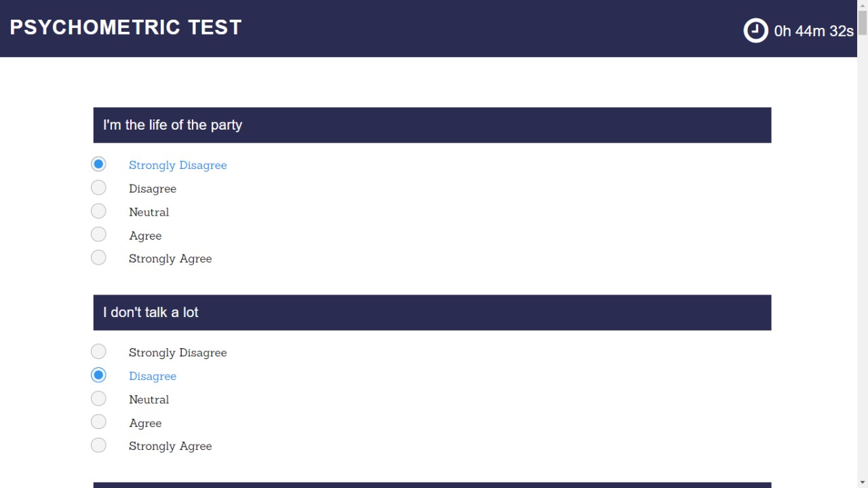Screen dimensions: 868x488
Task: Click the Neutral label under second question
Action: 149,400
